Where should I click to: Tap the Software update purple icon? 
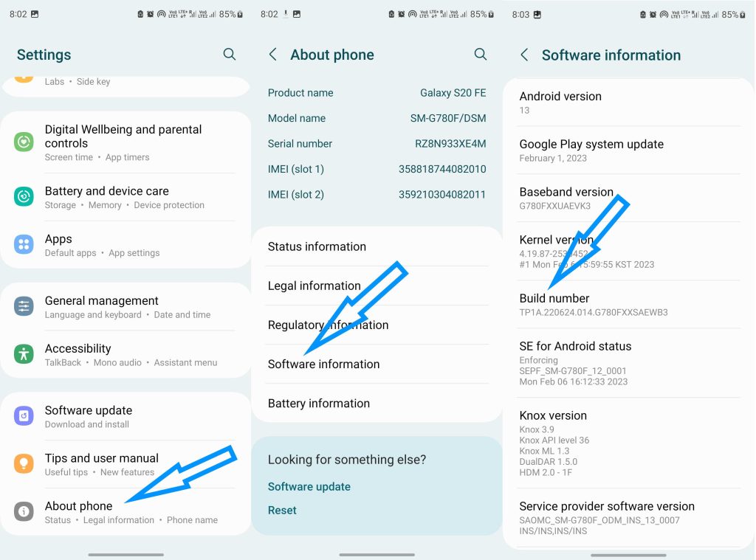pos(24,416)
